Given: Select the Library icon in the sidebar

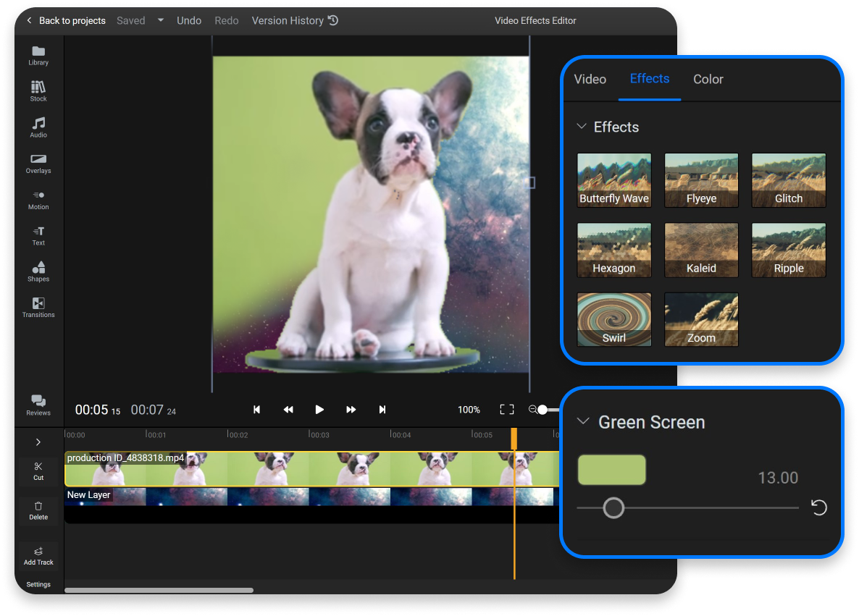Looking at the screenshot, I should (x=38, y=55).
